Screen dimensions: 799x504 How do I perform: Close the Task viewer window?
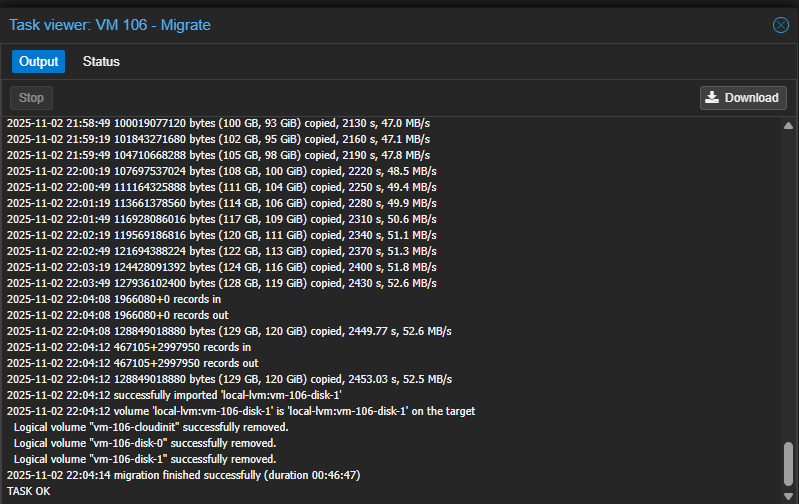coord(781,25)
